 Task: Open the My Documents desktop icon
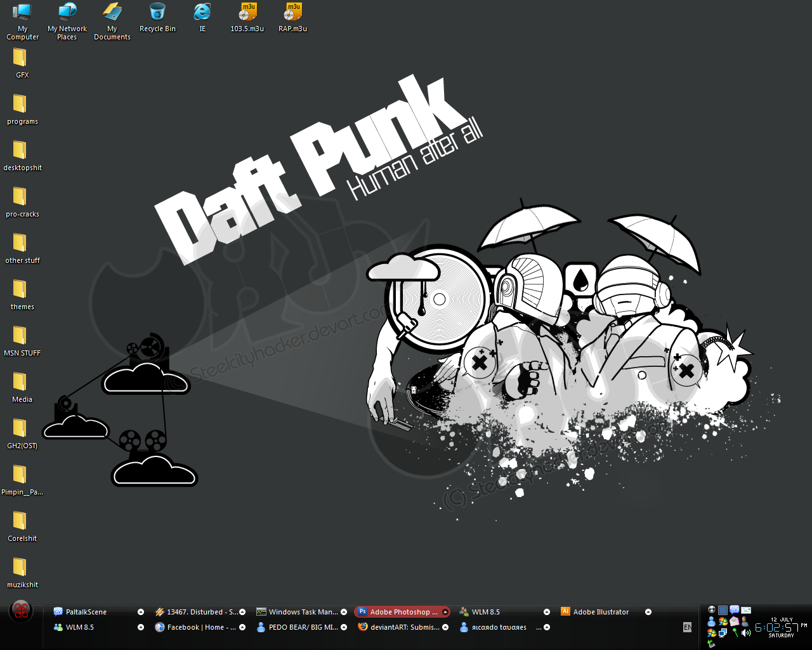tap(112, 22)
